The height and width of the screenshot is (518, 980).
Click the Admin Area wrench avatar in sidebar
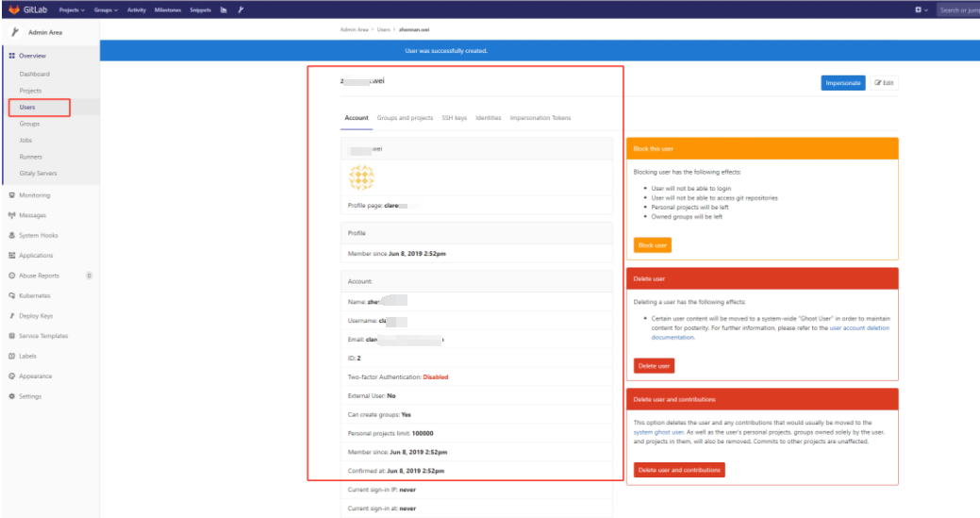point(15,32)
